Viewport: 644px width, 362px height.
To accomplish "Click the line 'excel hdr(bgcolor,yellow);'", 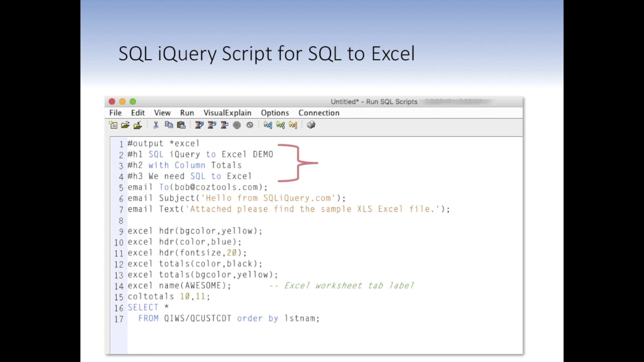I will [195, 231].
